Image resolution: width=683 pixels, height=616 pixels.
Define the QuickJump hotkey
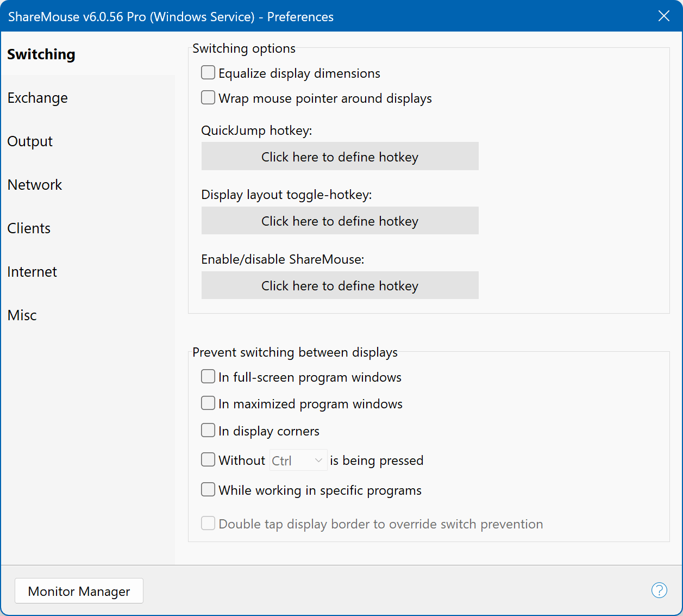tap(340, 157)
